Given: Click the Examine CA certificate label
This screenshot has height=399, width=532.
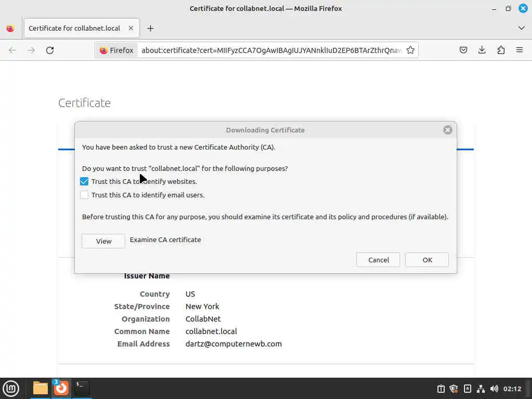Looking at the screenshot, I should pos(165,240).
